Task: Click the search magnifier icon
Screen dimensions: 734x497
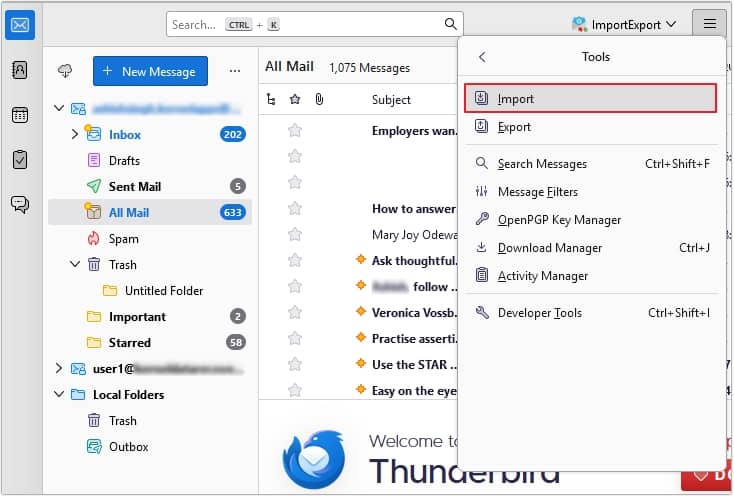Action: (450, 24)
